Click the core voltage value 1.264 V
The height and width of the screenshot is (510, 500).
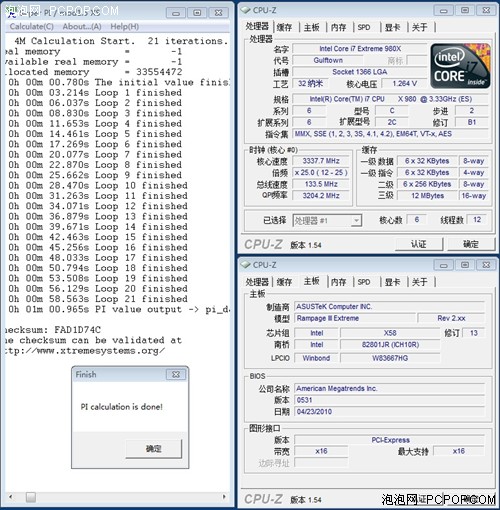point(405,83)
